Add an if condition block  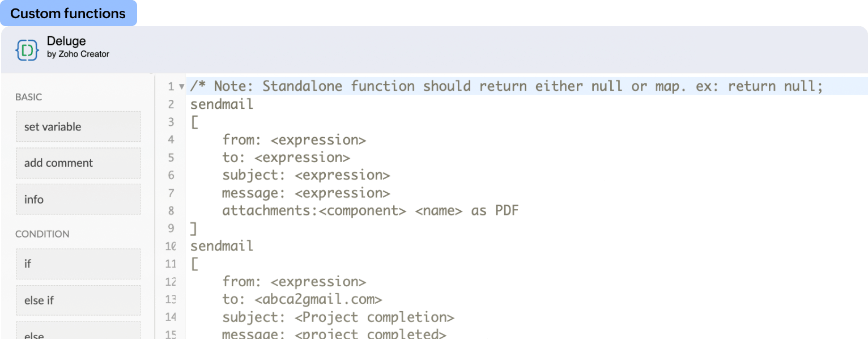78,264
